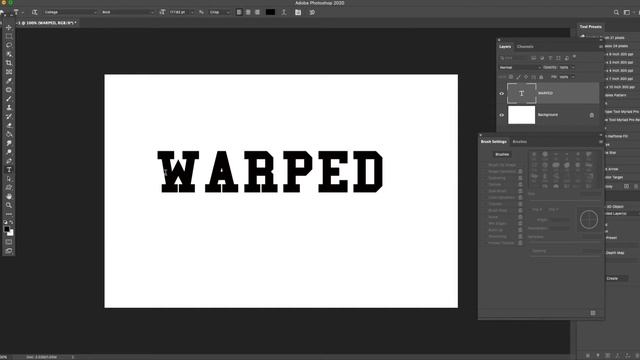
Task: Select the Hand tool
Action: coord(9,197)
